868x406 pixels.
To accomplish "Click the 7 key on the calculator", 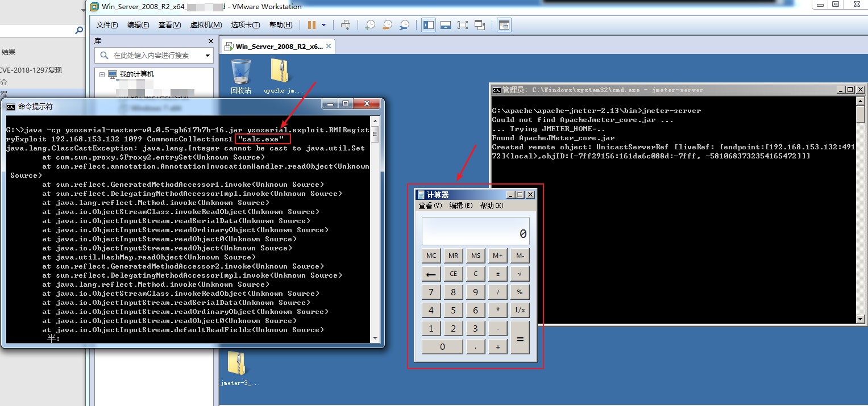I will click(431, 292).
